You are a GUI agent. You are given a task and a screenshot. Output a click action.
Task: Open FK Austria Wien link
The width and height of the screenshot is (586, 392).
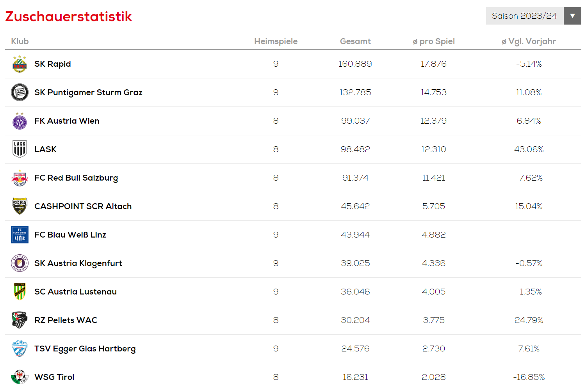tap(67, 121)
